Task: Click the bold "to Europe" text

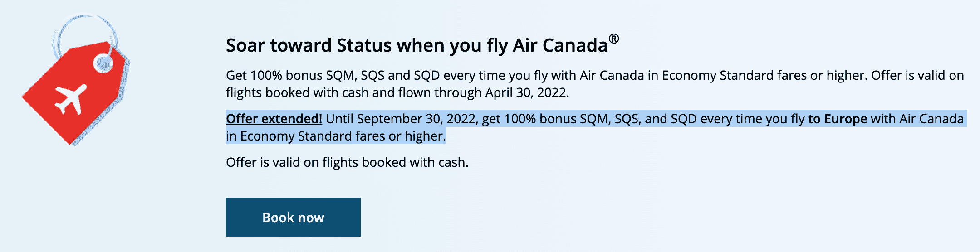Action: click(838, 119)
